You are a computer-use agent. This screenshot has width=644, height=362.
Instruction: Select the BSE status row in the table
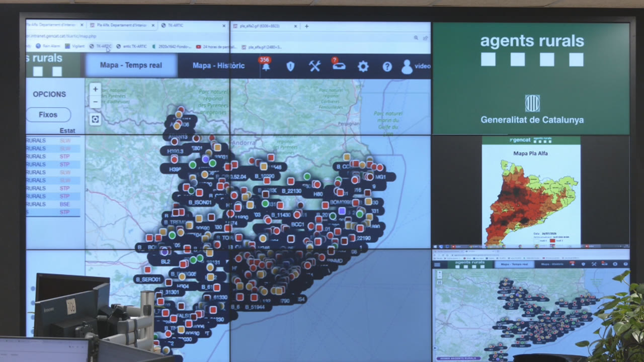coord(53,204)
